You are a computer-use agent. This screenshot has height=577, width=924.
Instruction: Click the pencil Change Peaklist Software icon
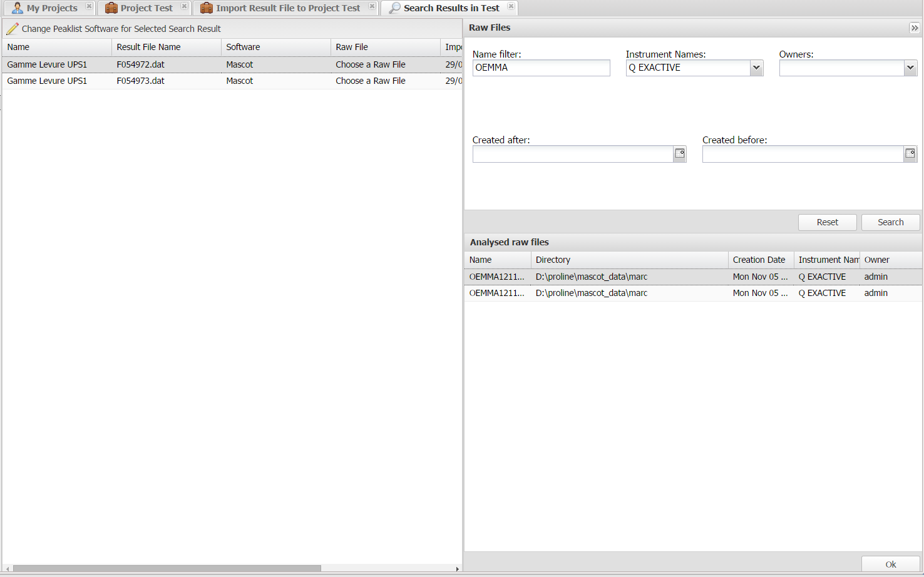pos(13,29)
